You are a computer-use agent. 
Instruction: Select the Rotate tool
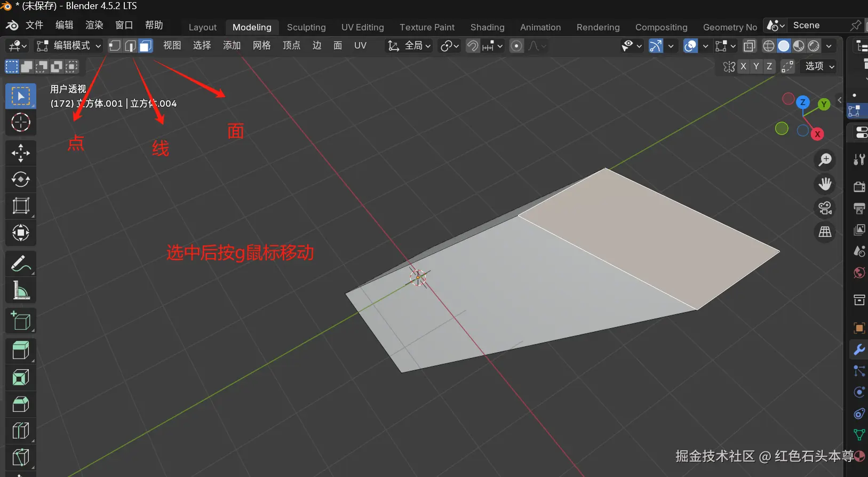[x=21, y=179]
